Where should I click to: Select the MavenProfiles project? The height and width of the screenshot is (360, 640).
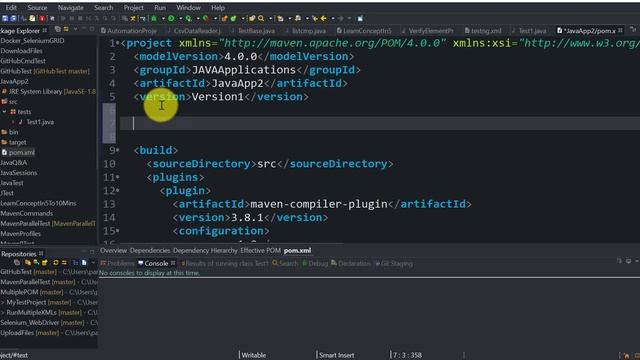pos(20,233)
